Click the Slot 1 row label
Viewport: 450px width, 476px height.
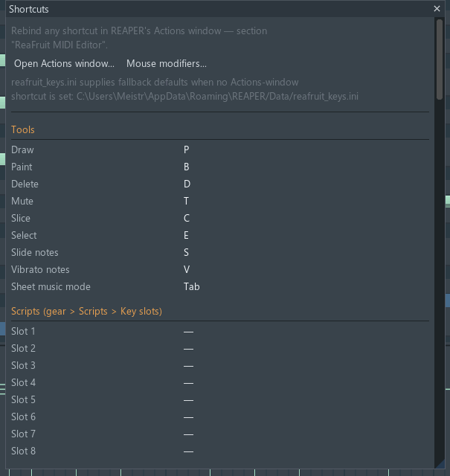tap(23, 332)
